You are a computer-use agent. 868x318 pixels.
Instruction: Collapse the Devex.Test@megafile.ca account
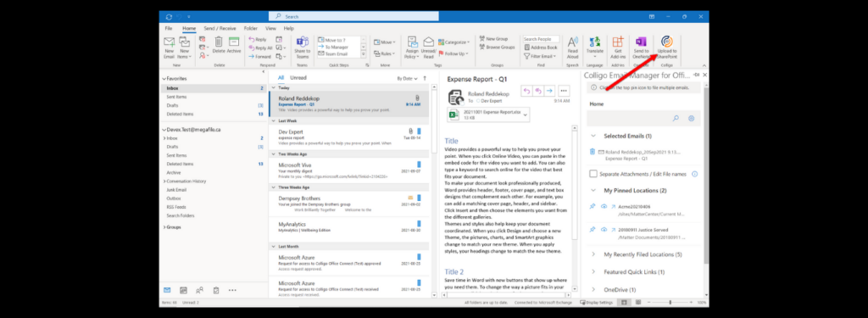164,130
